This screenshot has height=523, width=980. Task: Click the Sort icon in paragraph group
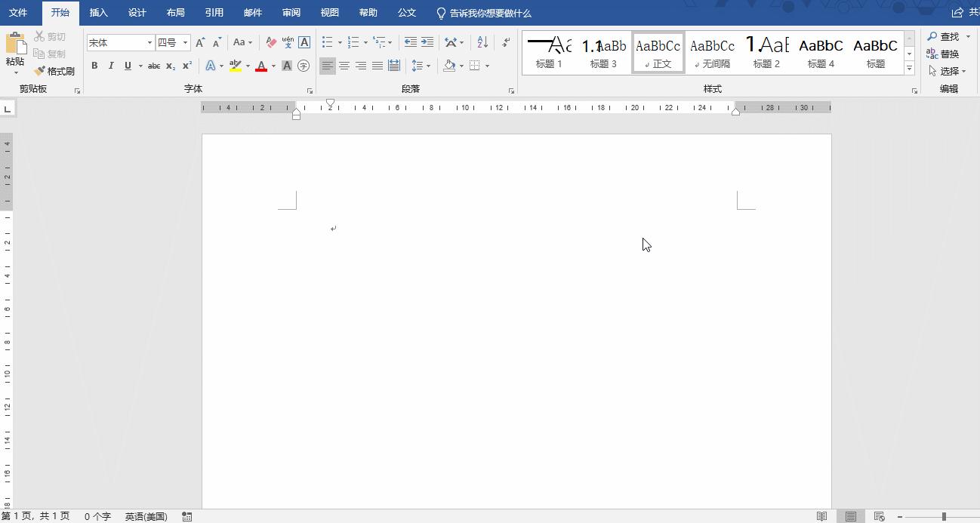pyautogui.click(x=482, y=42)
